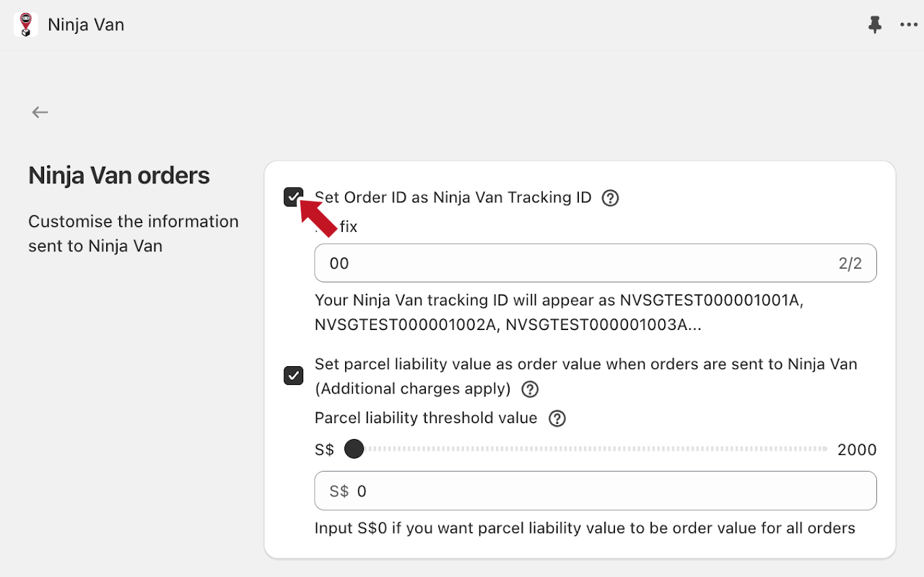
Task: Click the 2000 maximum slider label
Action: pyautogui.click(x=857, y=450)
